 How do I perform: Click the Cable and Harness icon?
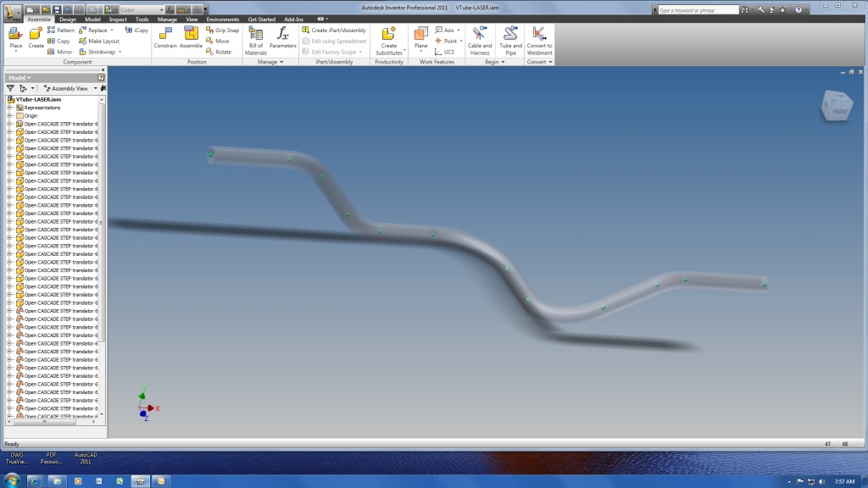pyautogui.click(x=480, y=35)
